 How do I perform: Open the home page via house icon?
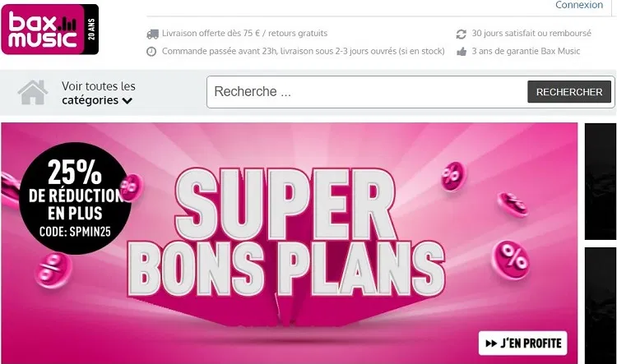[x=33, y=92]
